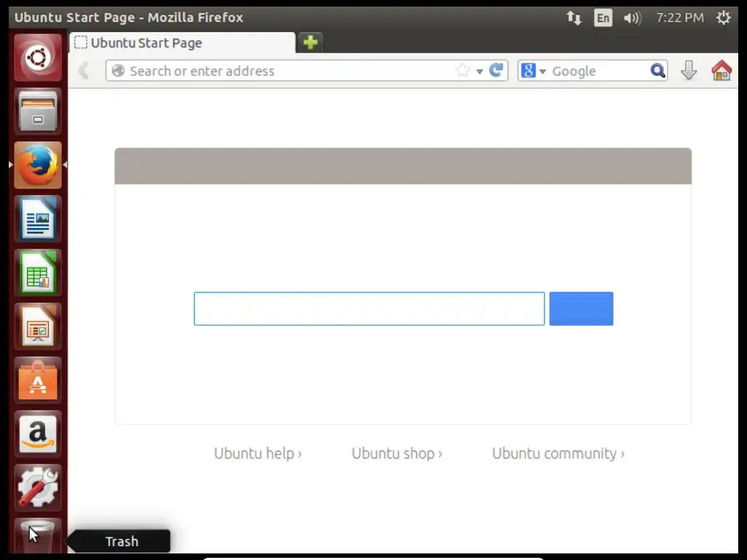Click the blue search button on page
The width and height of the screenshot is (747, 560).
point(581,308)
